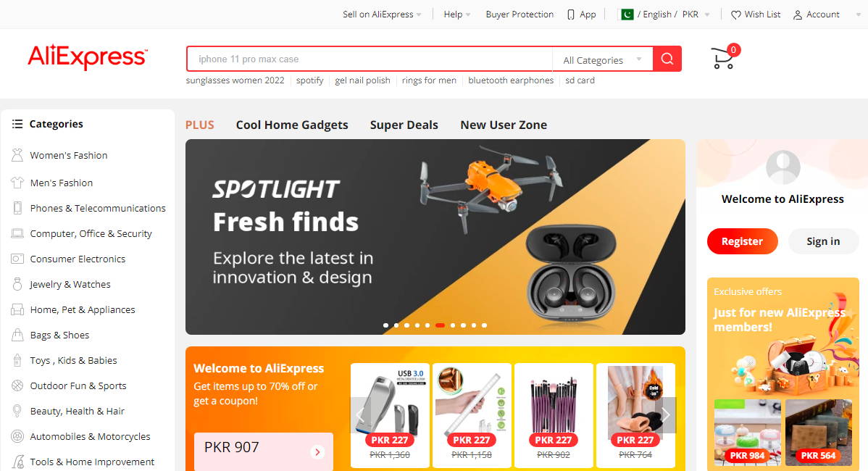Open the Sell on AliExpress dropdown
This screenshot has width=868, height=471.
[382, 14]
